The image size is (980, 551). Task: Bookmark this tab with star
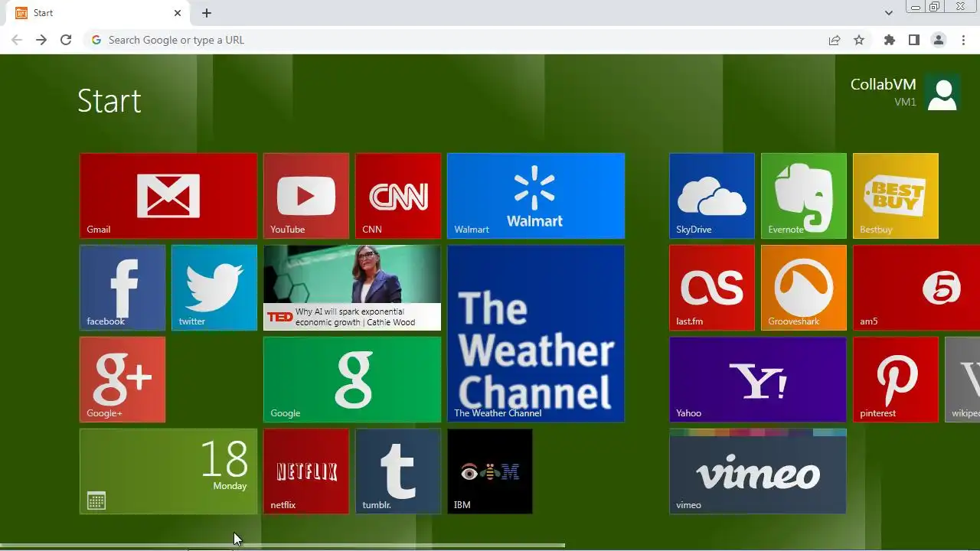tap(859, 40)
